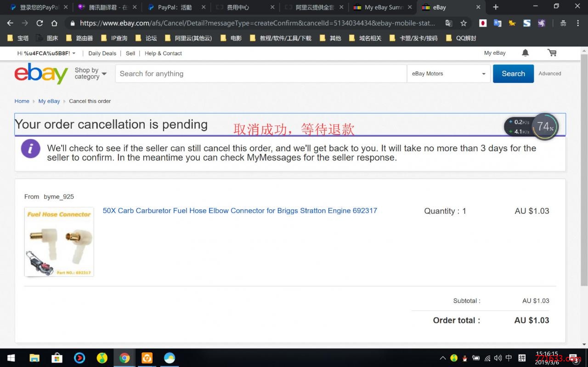Open File Explorer from taskbar
This screenshot has height=367, width=588.
(x=34, y=358)
